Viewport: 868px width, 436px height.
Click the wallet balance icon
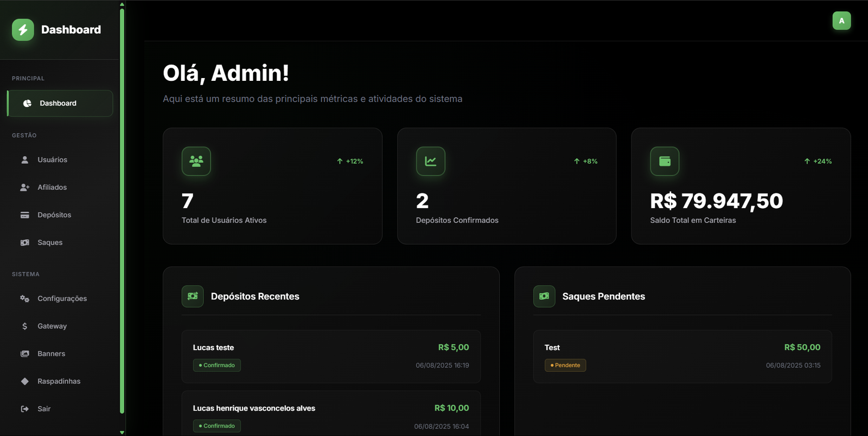665,161
